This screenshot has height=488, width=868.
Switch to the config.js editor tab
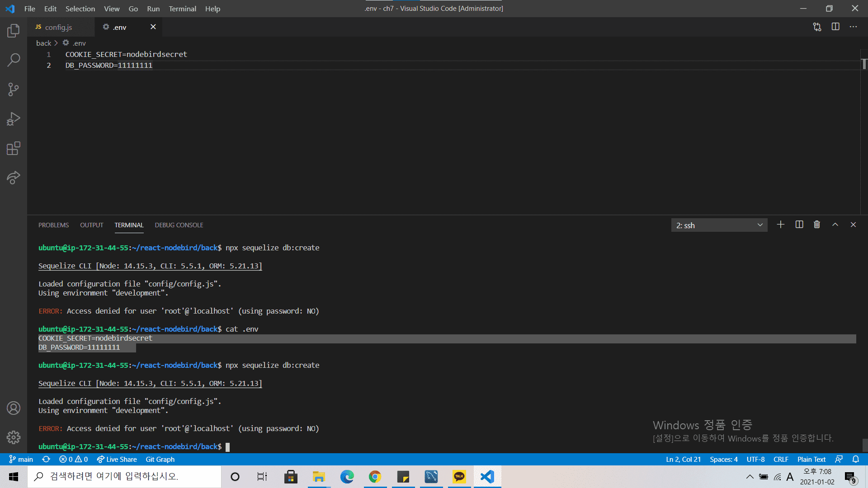(x=58, y=27)
